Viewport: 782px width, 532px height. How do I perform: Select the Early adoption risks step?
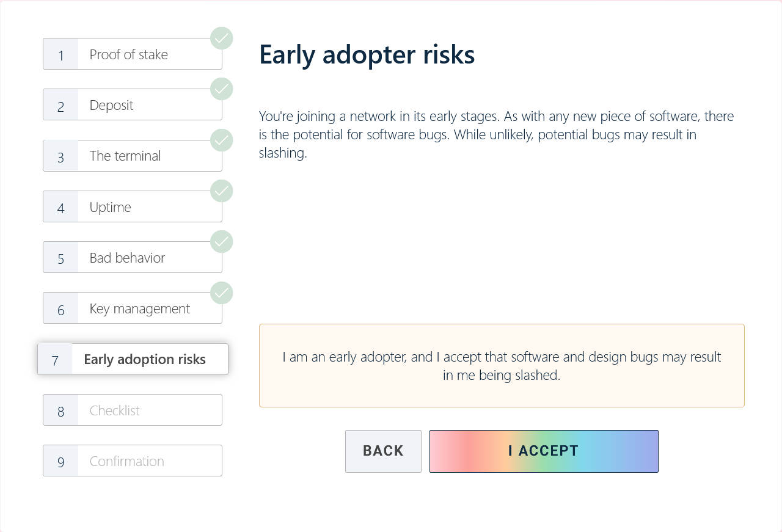pos(133,359)
